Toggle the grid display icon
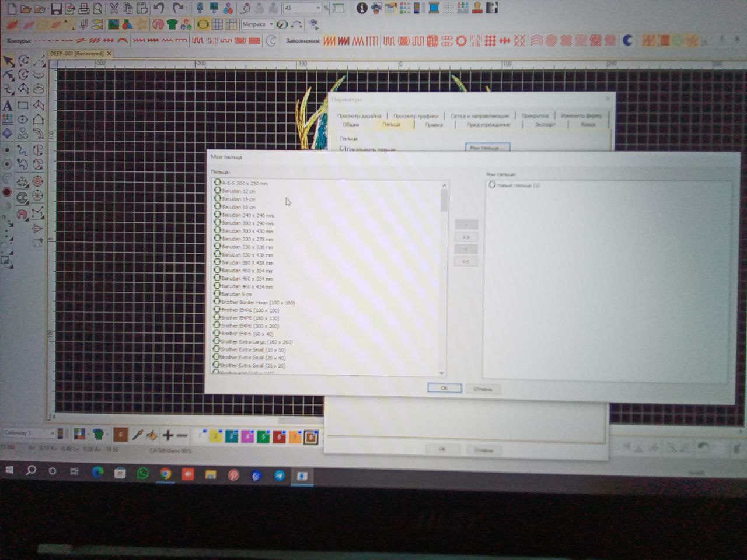Image resolution: width=747 pixels, height=560 pixels. pyautogui.click(x=217, y=24)
